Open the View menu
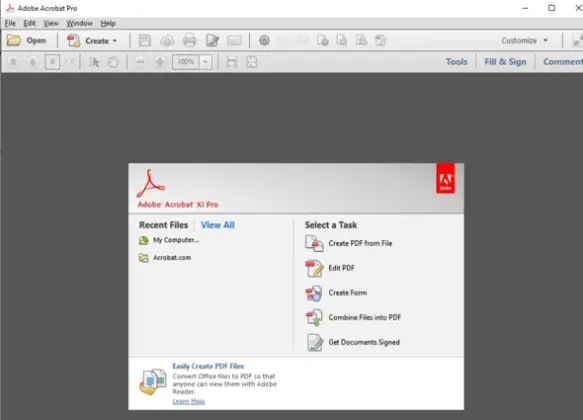This screenshot has width=583, height=420. (x=51, y=23)
